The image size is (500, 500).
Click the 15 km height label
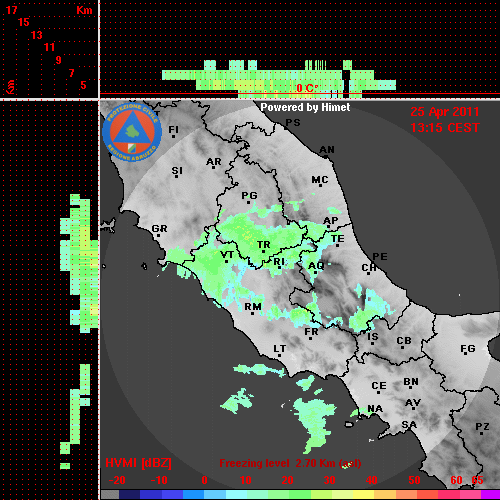coord(24,22)
